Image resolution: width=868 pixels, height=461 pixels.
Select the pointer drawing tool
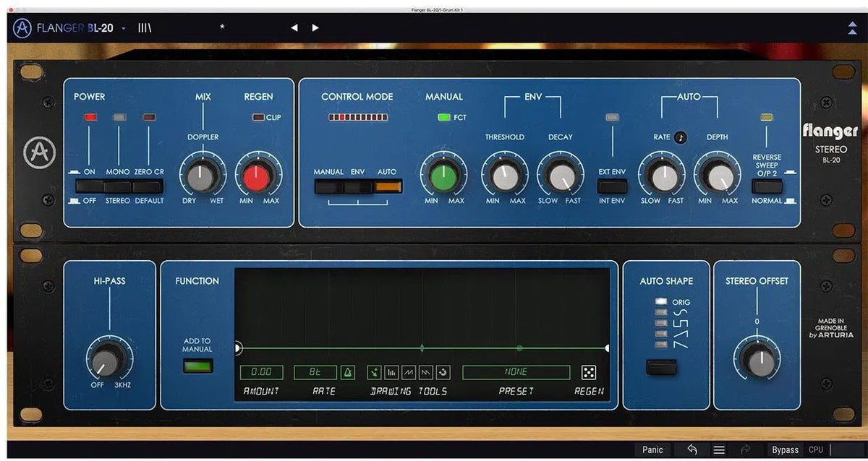click(374, 372)
